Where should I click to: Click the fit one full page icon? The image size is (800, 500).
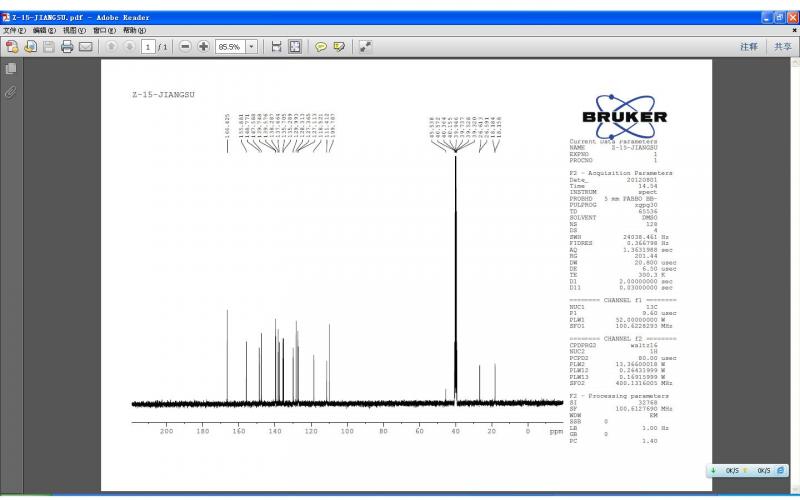coord(295,47)
